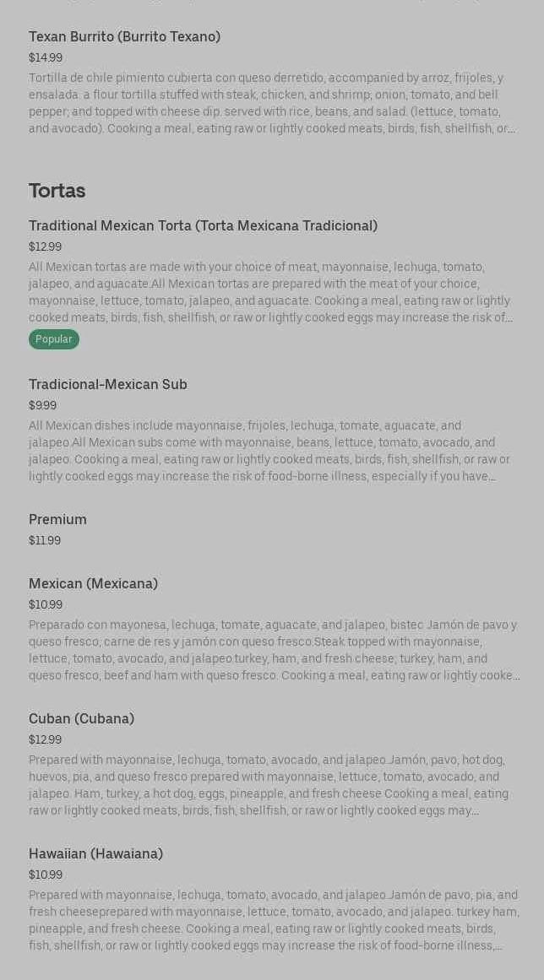Image resolution: width=544 pixels, height=980 pixels.
Task: Click the Premium $11.99 price
Action: coord(45,540)
